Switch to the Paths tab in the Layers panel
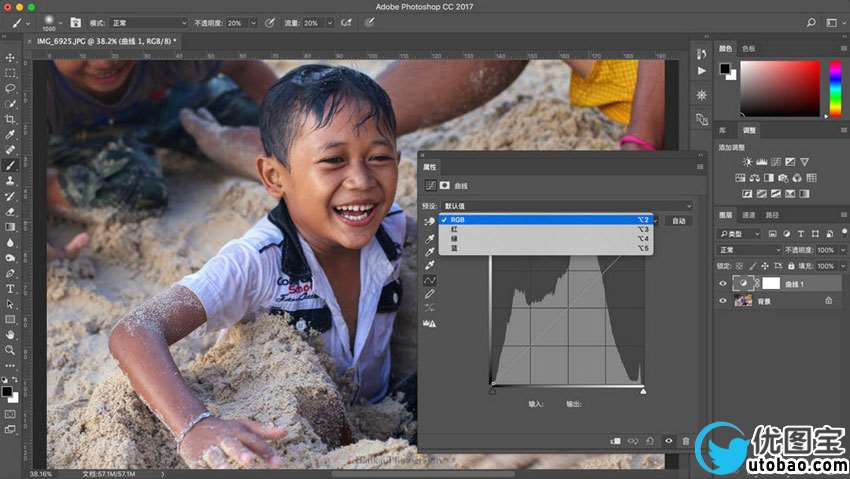The image size is (850, 479). (x=772, y=215)
